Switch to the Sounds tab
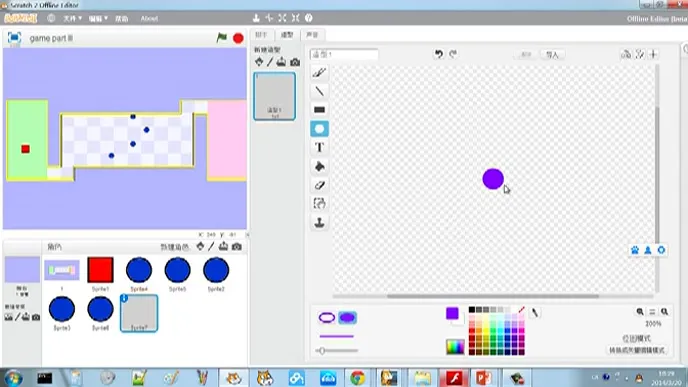 (x=312, y=35)
